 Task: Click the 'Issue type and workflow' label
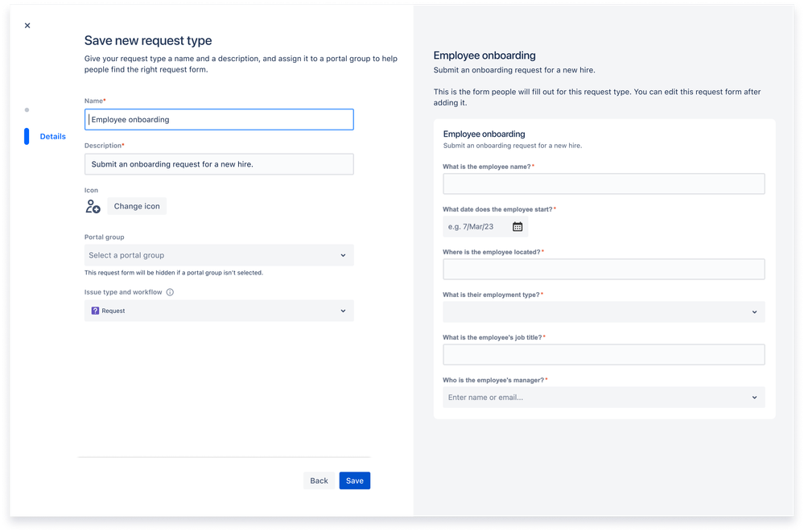coord(123,292)
